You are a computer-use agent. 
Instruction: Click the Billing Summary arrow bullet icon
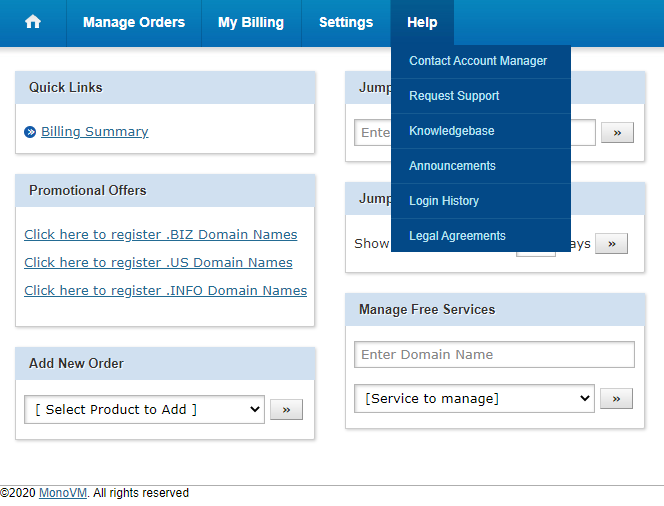point(30,132)
